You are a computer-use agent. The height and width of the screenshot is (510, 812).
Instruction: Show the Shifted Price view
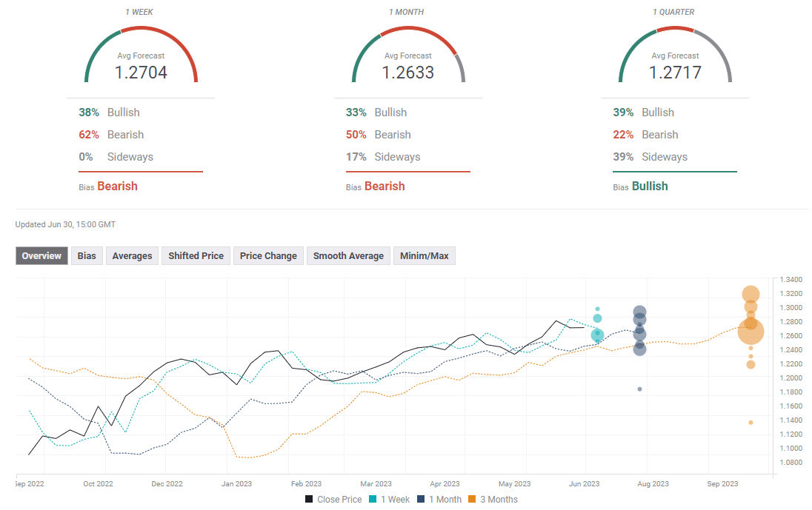pos(196,256)
